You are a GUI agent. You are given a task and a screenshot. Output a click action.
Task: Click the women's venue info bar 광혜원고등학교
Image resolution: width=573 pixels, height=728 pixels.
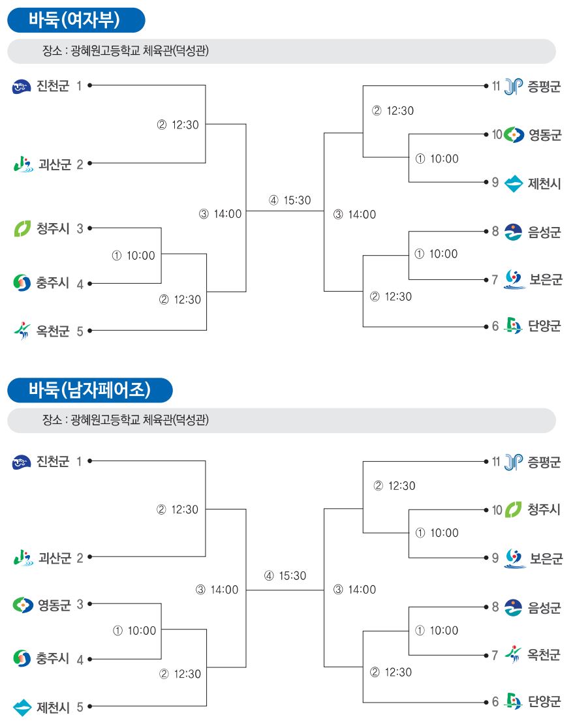281,51
